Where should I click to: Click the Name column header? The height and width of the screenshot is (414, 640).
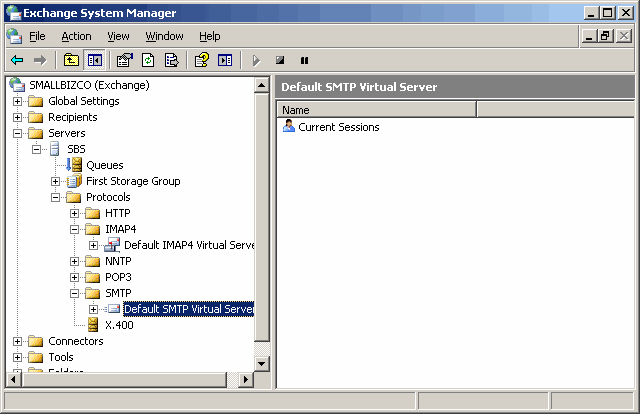point(377,110)
